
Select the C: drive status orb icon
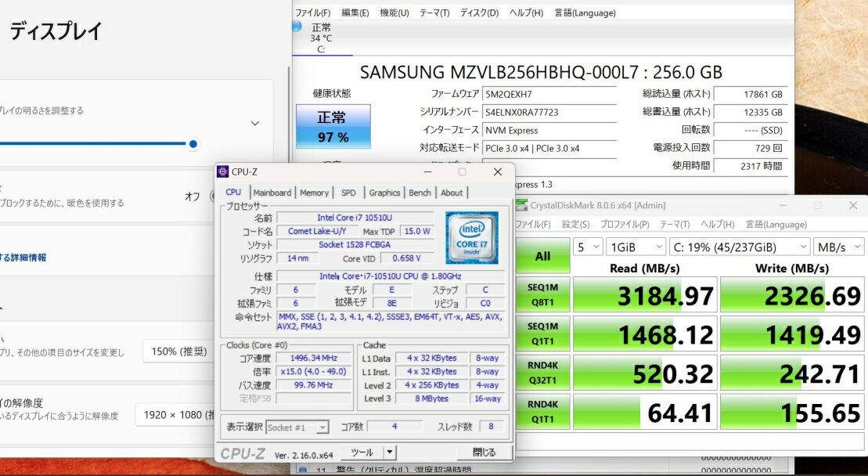point(297,27)
